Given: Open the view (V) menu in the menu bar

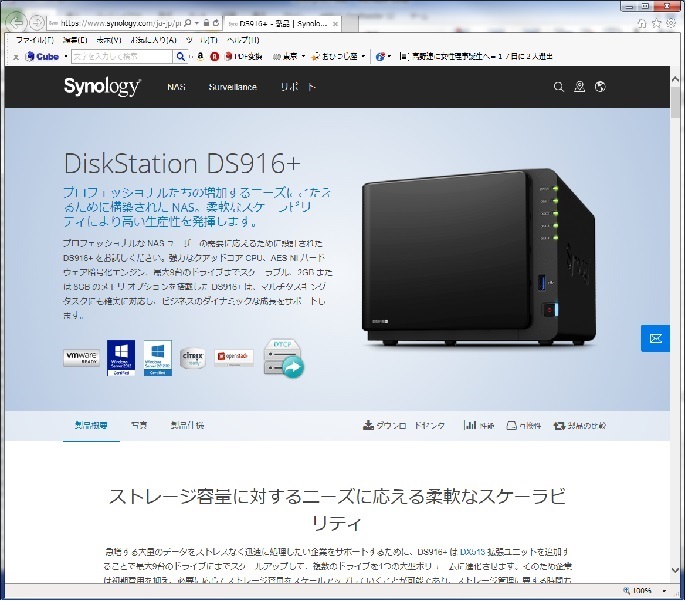Looking at the screenshot, I should [x=109, y=40].
